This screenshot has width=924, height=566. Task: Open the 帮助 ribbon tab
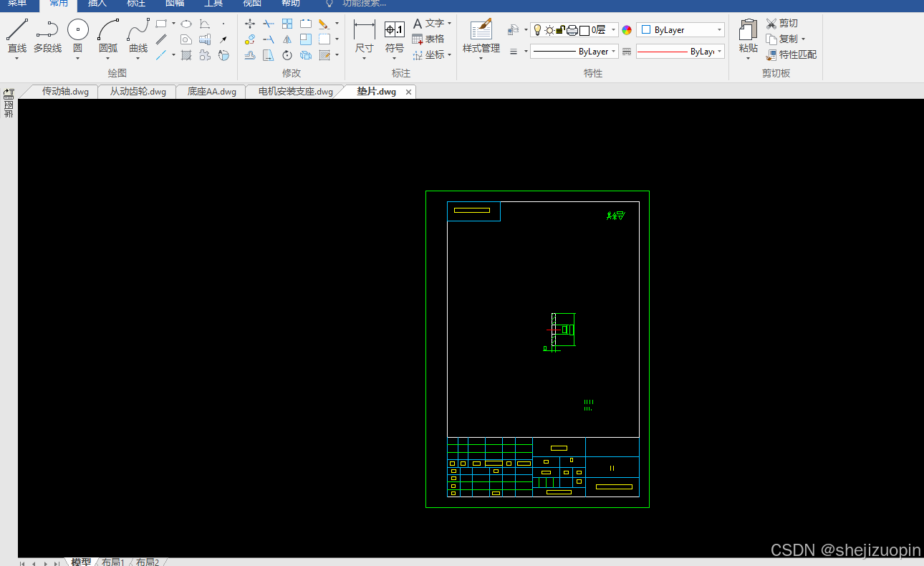pyautogui.click(x=290, y=4)
